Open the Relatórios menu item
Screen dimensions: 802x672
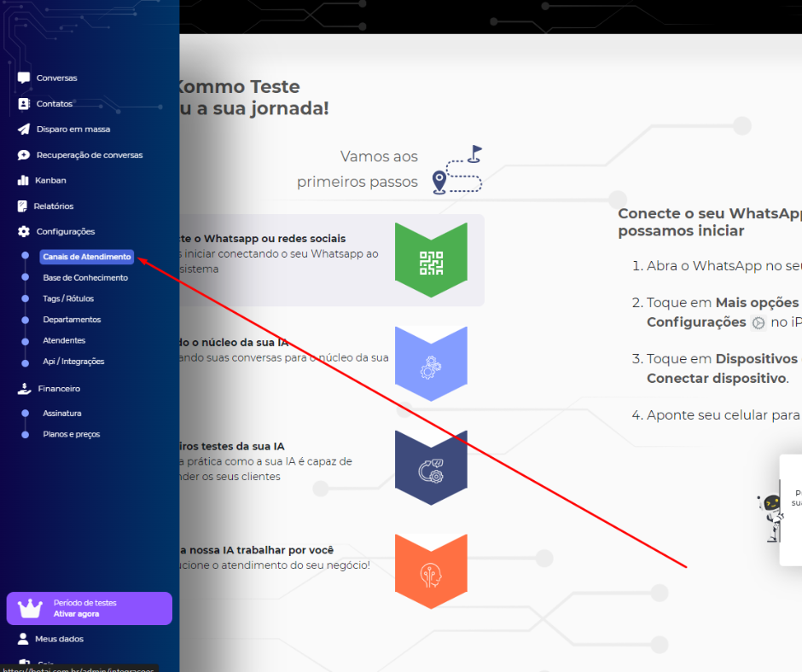tap(54, 206)
